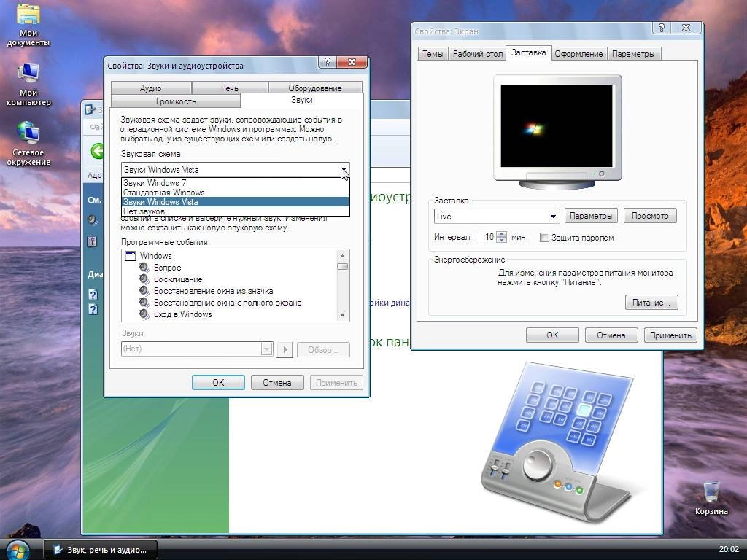Image resolution: width=747 pixels, height=560 pixels.
Task: Switch to the Темы tab
Action: [433, 54]
